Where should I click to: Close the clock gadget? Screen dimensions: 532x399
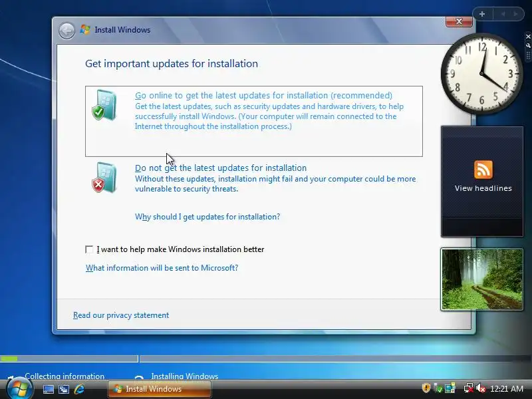pos(528,37)
